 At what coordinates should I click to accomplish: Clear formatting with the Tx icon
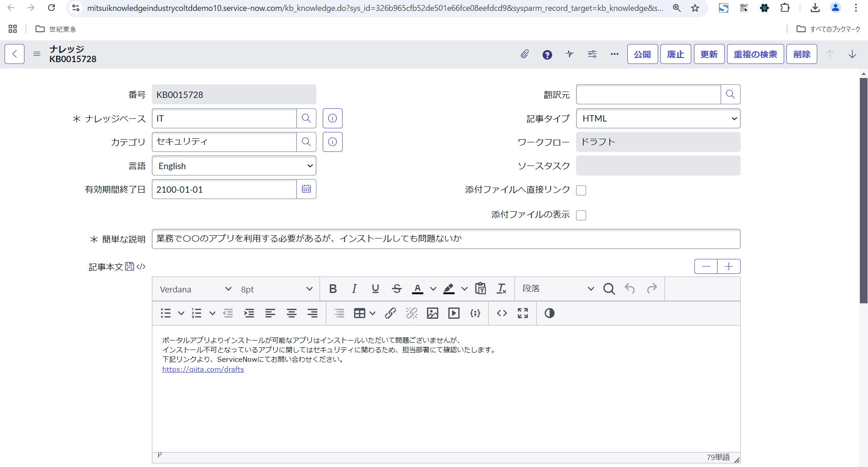pyautogui.click(x=502, y=289)
